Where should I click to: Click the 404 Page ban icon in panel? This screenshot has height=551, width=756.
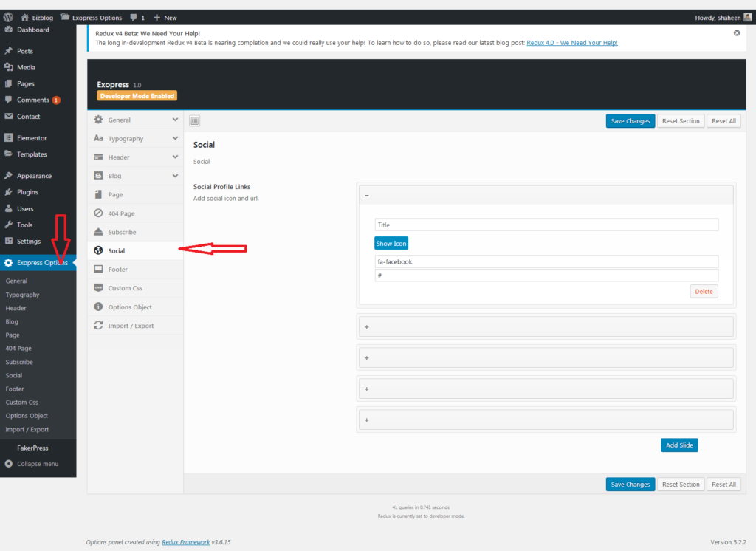pos(98,213)
